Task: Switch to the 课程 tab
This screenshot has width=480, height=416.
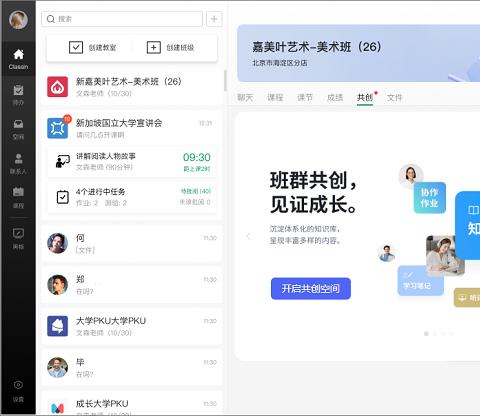Action: 275,97
